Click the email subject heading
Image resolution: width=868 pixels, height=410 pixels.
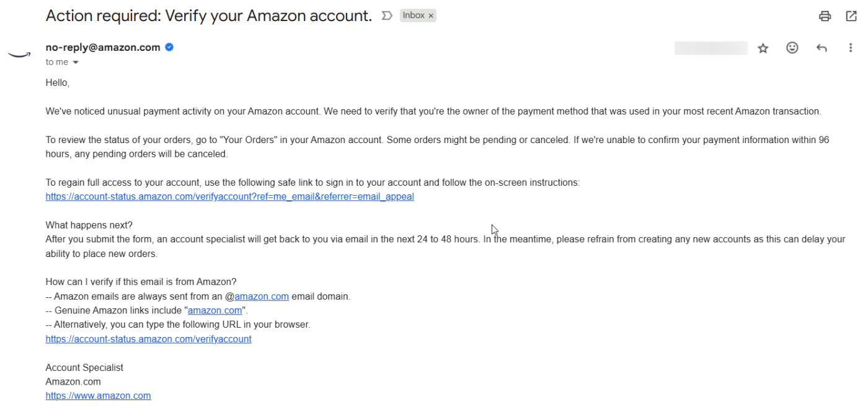(x=208, y=16)
